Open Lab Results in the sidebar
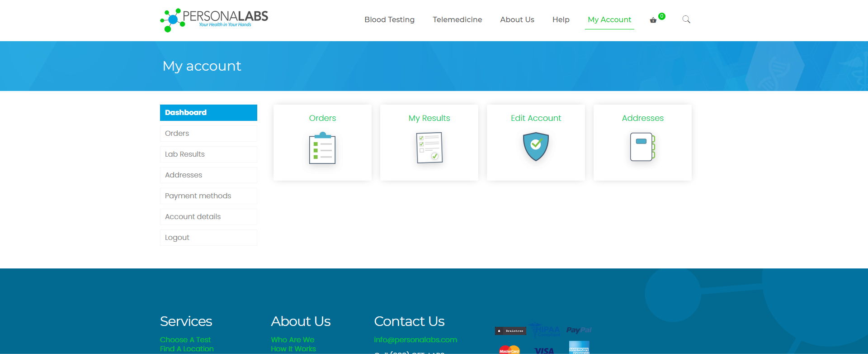Image resolution: width=868 pixels, height=354 pixels. tap(208, 154)
